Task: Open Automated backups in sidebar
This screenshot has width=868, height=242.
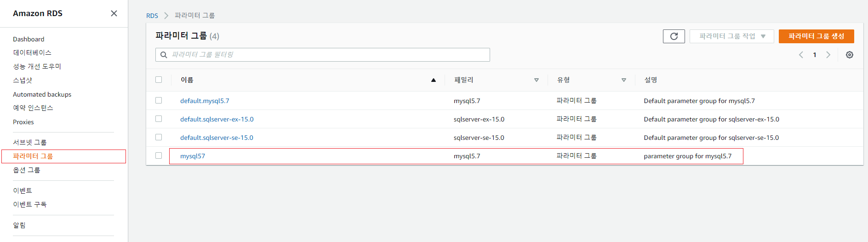Action: 42,94
